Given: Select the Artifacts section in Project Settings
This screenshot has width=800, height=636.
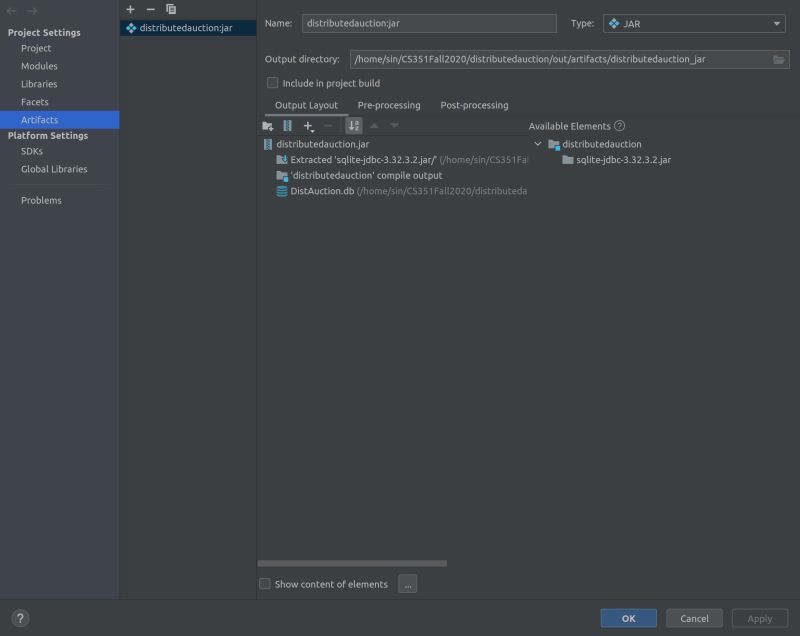Looking at the screenshot, I should point(40,119).
